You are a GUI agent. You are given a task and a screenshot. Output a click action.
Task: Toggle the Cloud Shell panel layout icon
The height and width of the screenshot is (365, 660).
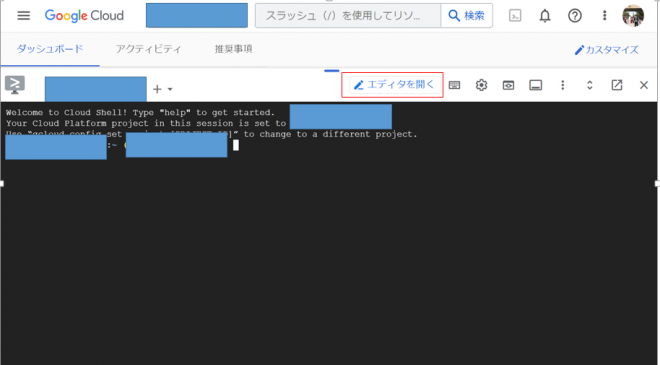click(x=535, y=85)
